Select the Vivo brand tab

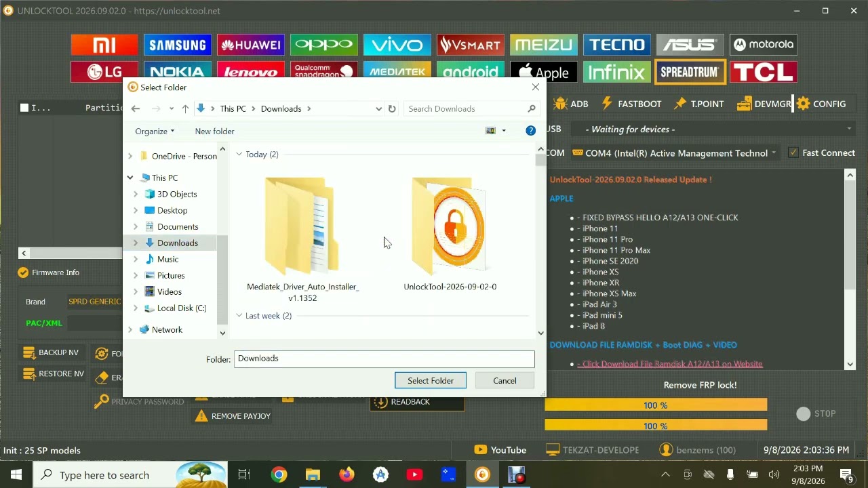(x=397, y=45)
